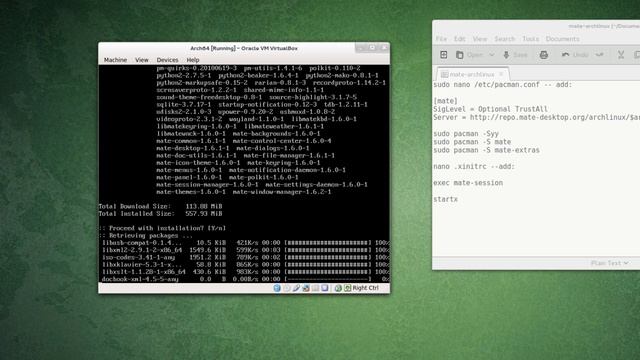The width and height of the screenshot is (640, 360).
Task: Click 'Total Installed Size' line in the VM terminal
Action: click(160, 214)
